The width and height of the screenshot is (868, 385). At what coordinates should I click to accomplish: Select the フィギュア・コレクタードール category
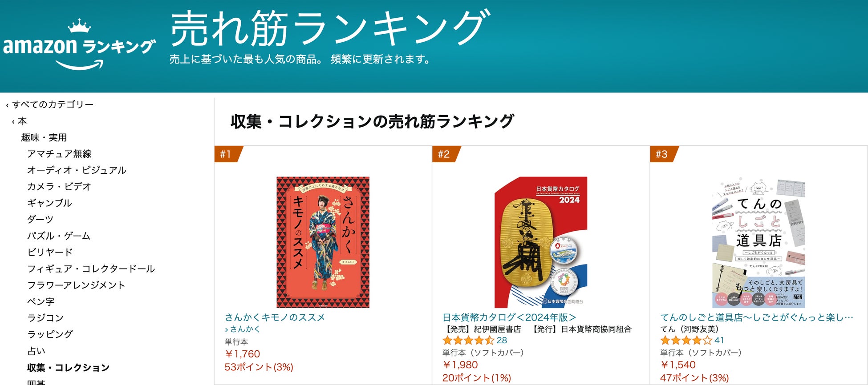coord(91,269)
